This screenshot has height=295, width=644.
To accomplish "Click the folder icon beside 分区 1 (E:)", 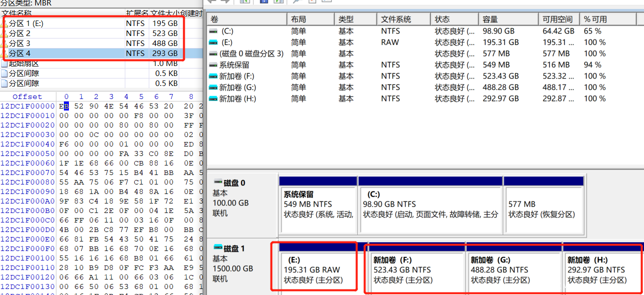I will coord(5,23).
